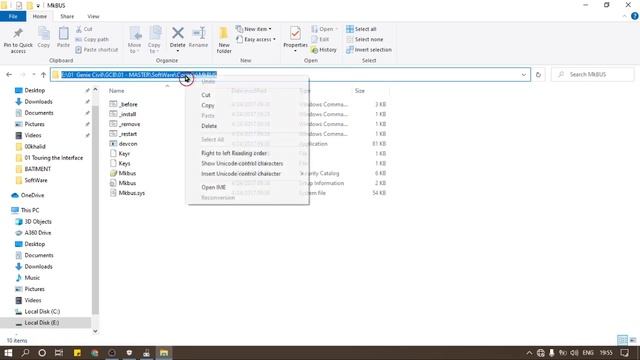Screen dimensions: 640x360
Task: Open taskbar Search magnifier
Action: [25, 353]
